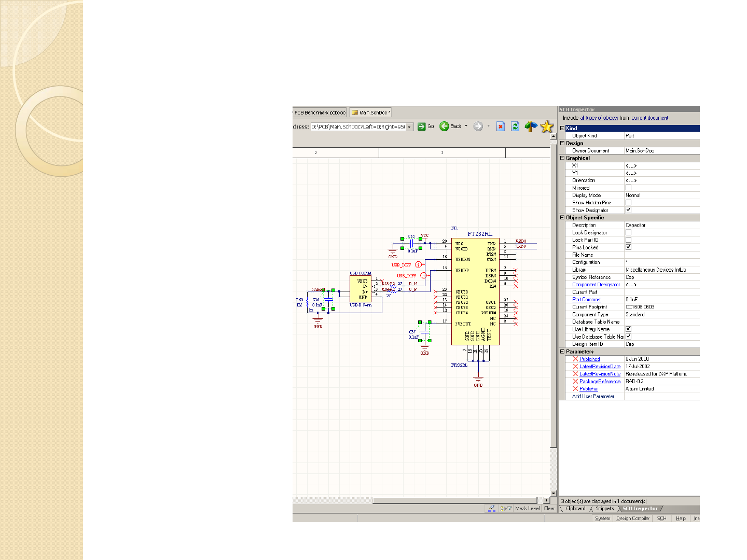Select the FT232RL chip symbol in schematic
Image resolution: width=747 pixels, height=560 pixels.
[475, 291]
